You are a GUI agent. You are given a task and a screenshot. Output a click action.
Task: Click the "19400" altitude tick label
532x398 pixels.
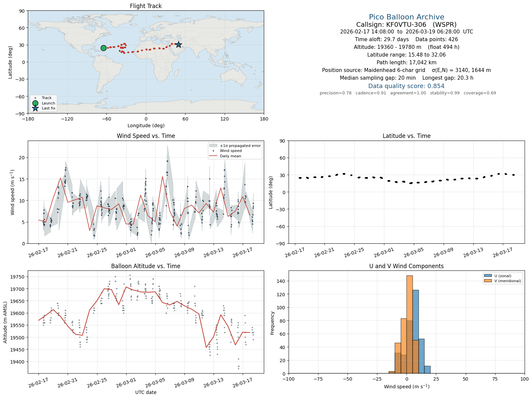[18, 362]
